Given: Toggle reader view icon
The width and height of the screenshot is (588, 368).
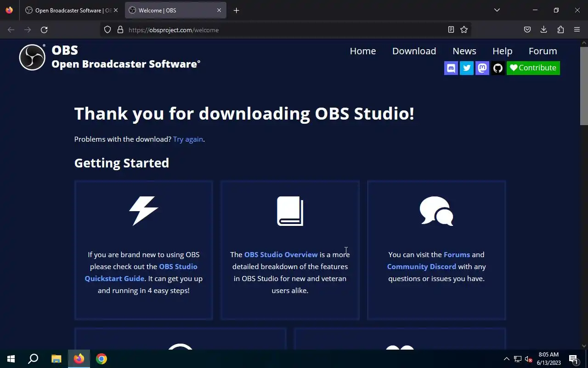Looking at the screenshot, I should (x=451, y=30).
